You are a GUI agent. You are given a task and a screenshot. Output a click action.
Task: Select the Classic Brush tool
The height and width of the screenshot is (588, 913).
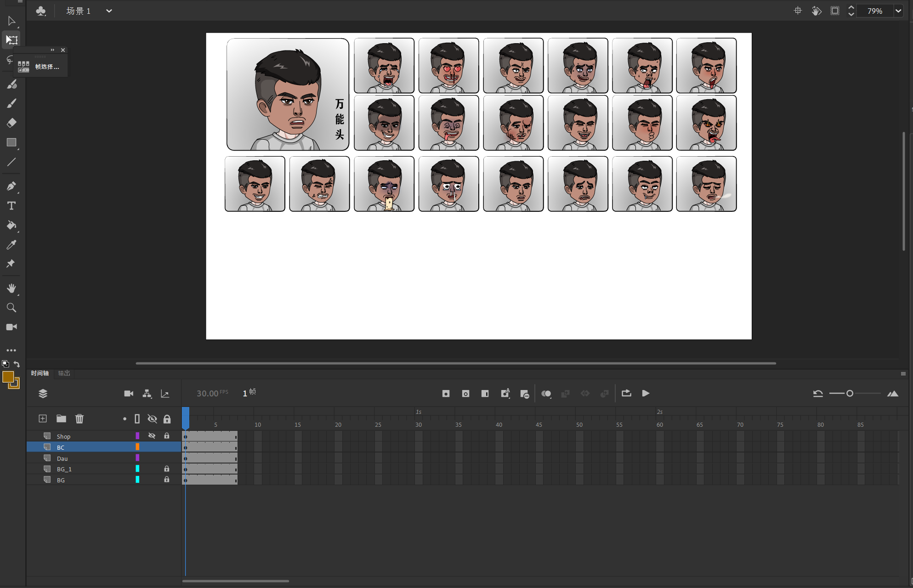[x=11, y=103]
